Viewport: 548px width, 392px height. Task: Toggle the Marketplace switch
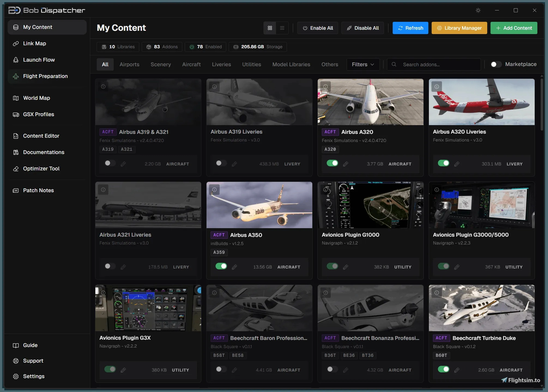click(496, 64)
